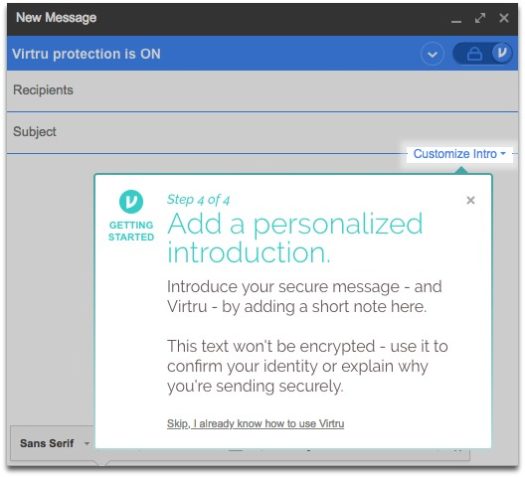Click the lock icon in Virtru toggle
525x477 pixels.
click(x=474, y=54)
